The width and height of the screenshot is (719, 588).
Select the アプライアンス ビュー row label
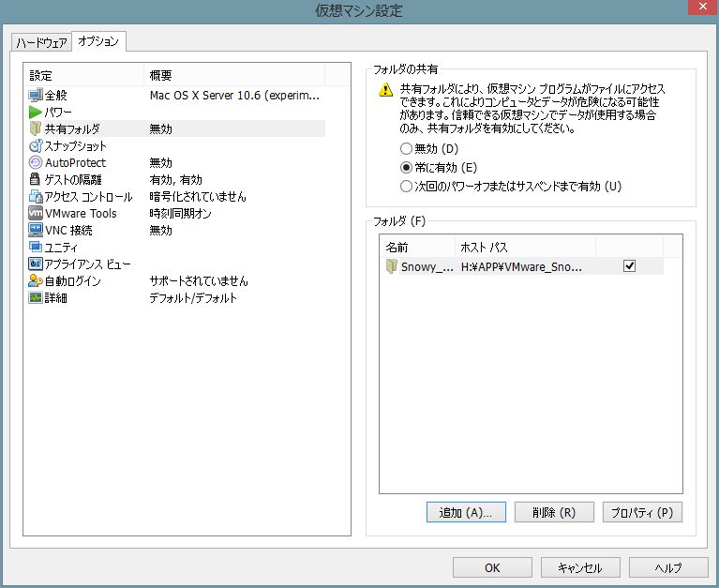(87, 264)
